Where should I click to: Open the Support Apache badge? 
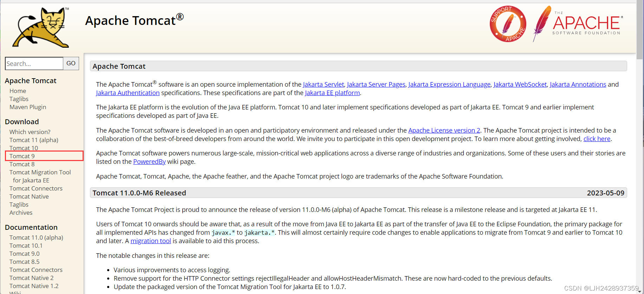(508, 24)
